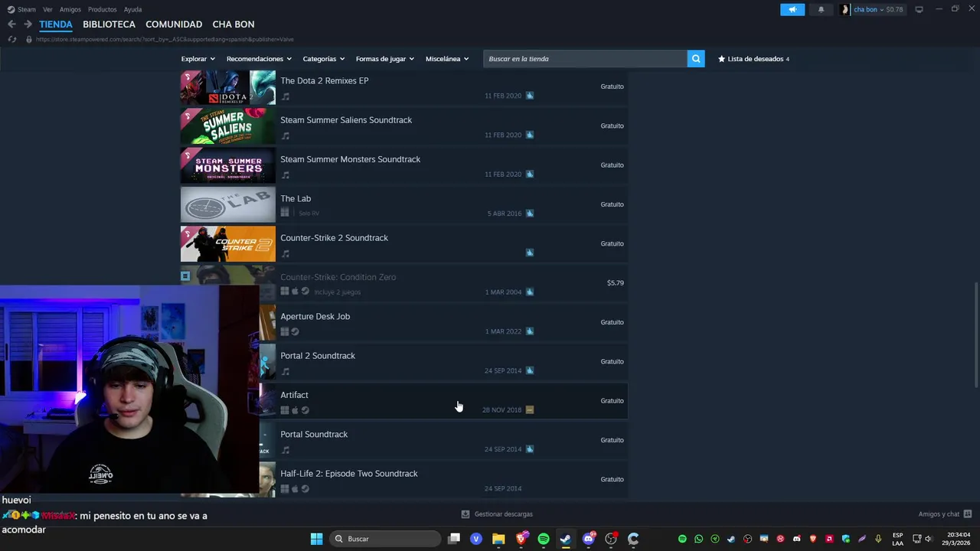This screenshot has width=980, height=551.
Task: Click the store URL address bar
Action: [x=165, y=39]
